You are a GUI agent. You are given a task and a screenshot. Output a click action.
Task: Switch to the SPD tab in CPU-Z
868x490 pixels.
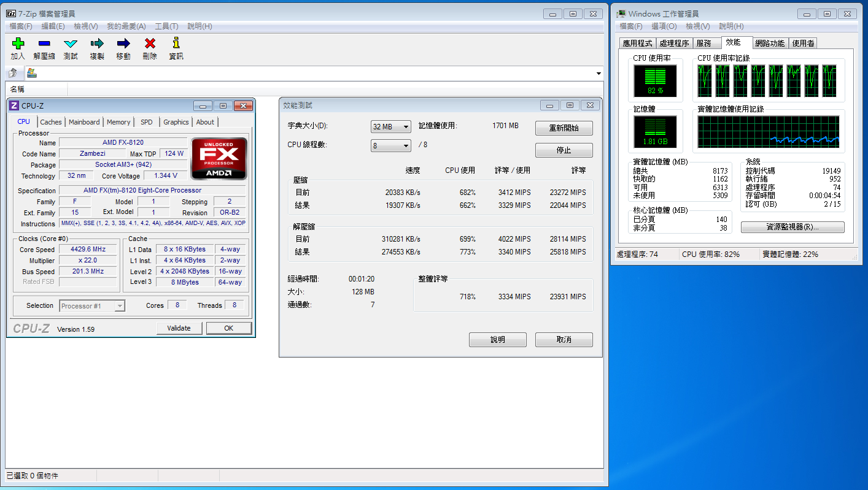[147, 122]
